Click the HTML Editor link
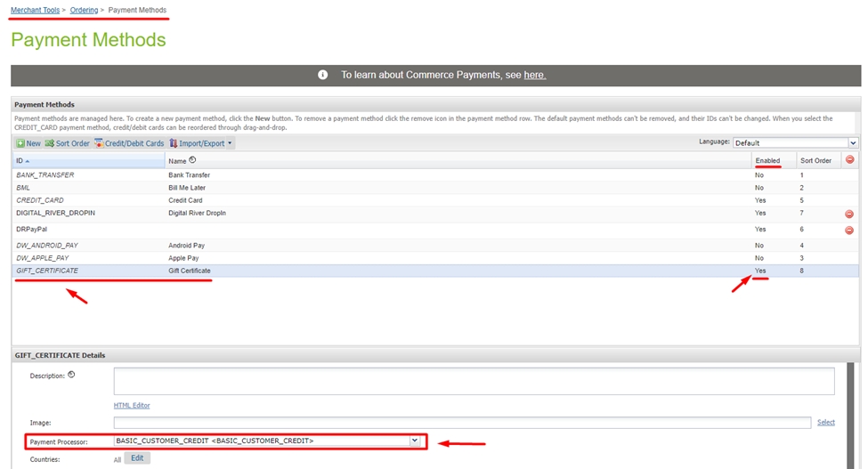The height and width of the screenshot is (469, 868). [x=132, y=405]
